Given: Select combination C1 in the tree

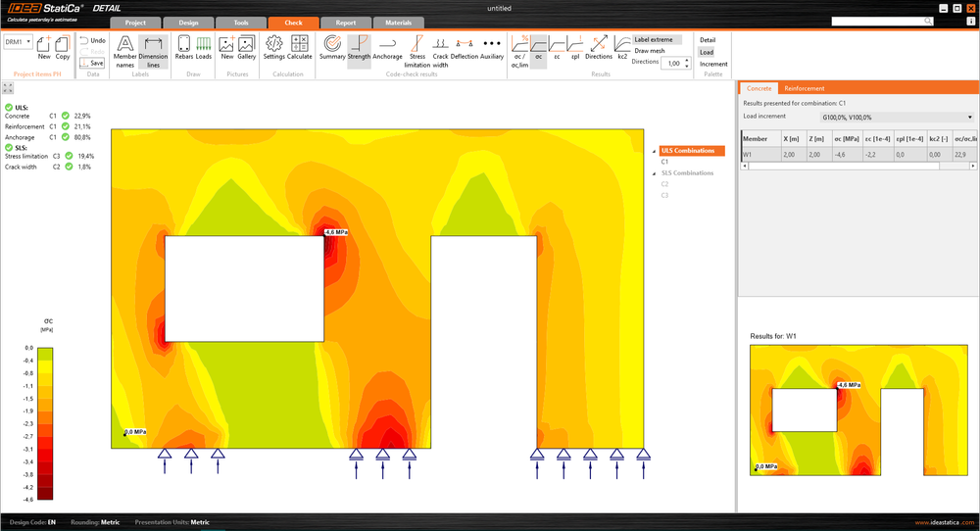Looking at the screenshot, I should [665, 162].
